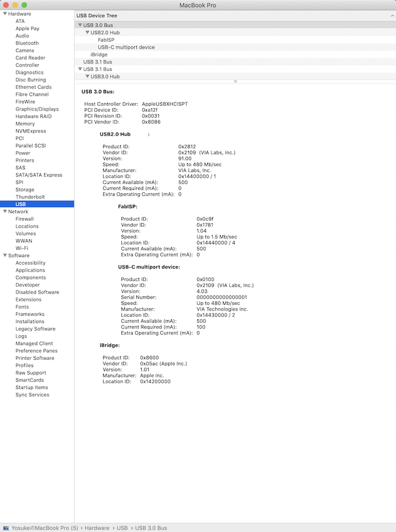The height and width of the screenshot is (532, 396).
Task: Open Accessibility under Software
Action: coord(30,263)
